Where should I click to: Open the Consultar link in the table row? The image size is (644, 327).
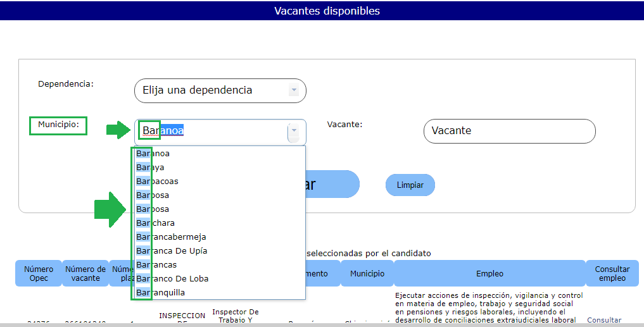coord(604,321)
